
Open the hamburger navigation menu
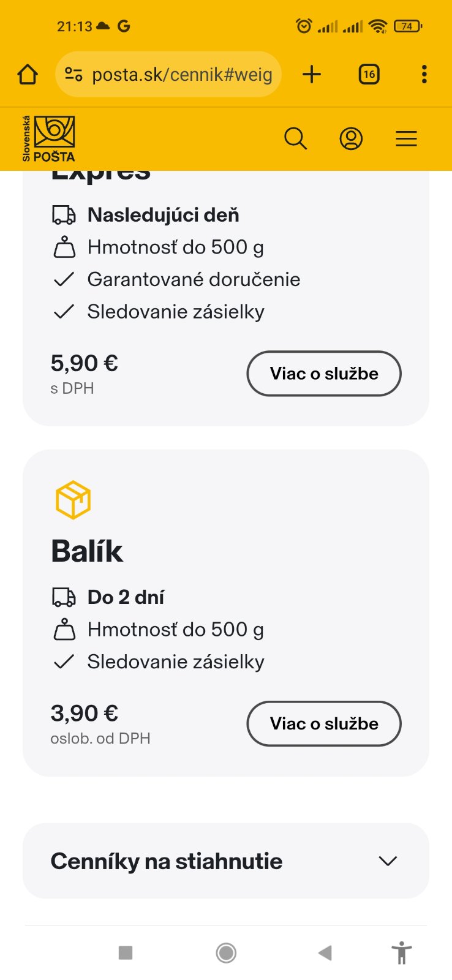[406, 138]
